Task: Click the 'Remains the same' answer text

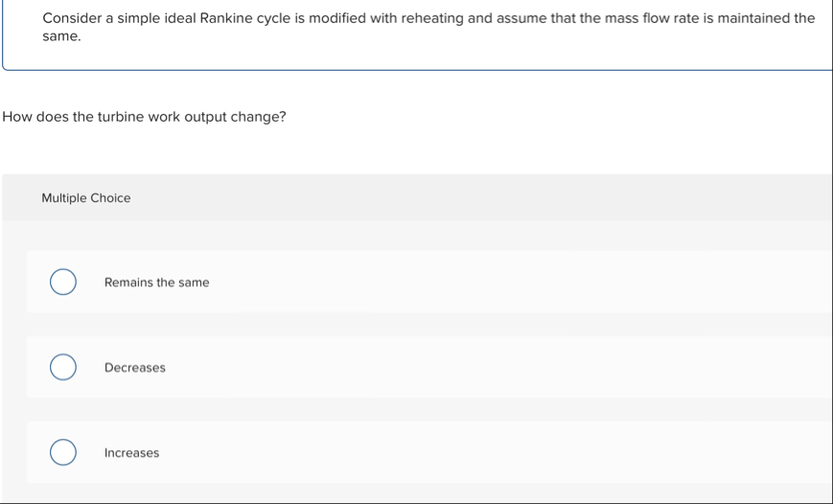Action: pyautogui.click(x=156, y=283)
